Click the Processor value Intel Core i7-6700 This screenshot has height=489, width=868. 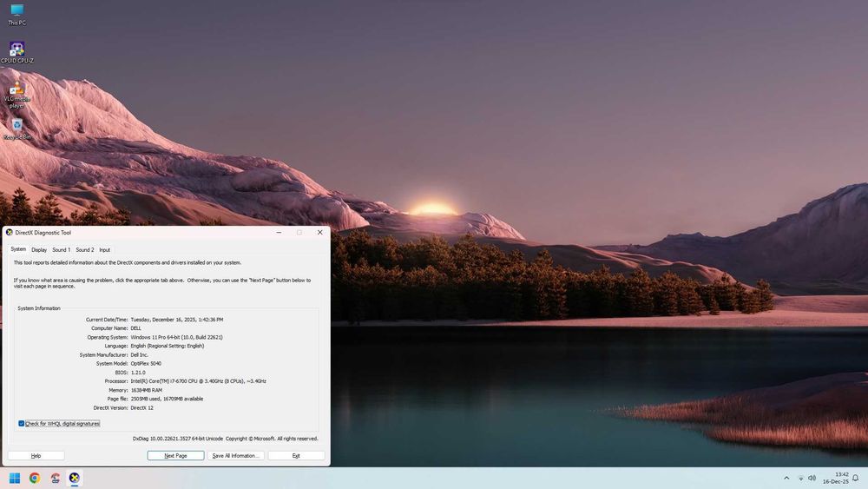click(198, 381)
